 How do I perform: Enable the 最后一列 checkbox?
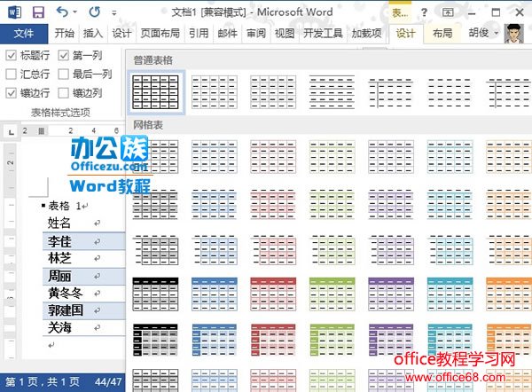pyautogui.click(x=64, y=74)
